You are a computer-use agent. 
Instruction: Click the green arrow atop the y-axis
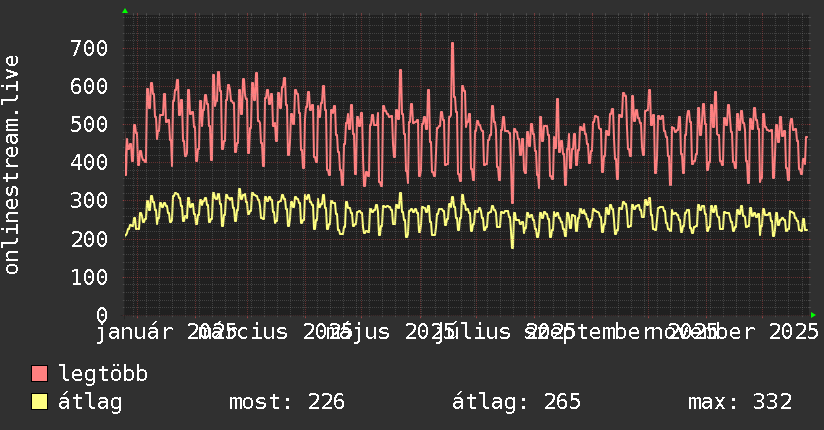pos(125,11)
